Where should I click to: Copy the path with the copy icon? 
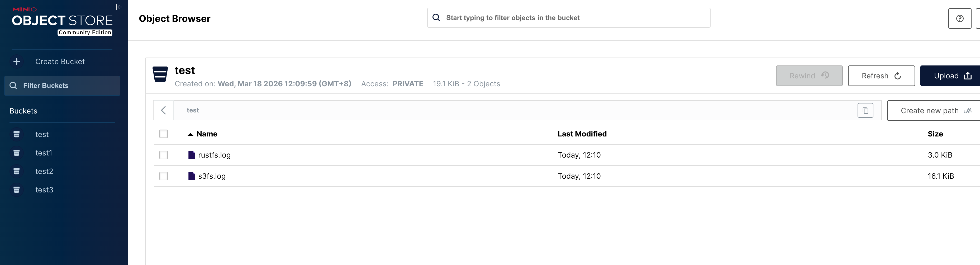point(865,111)
